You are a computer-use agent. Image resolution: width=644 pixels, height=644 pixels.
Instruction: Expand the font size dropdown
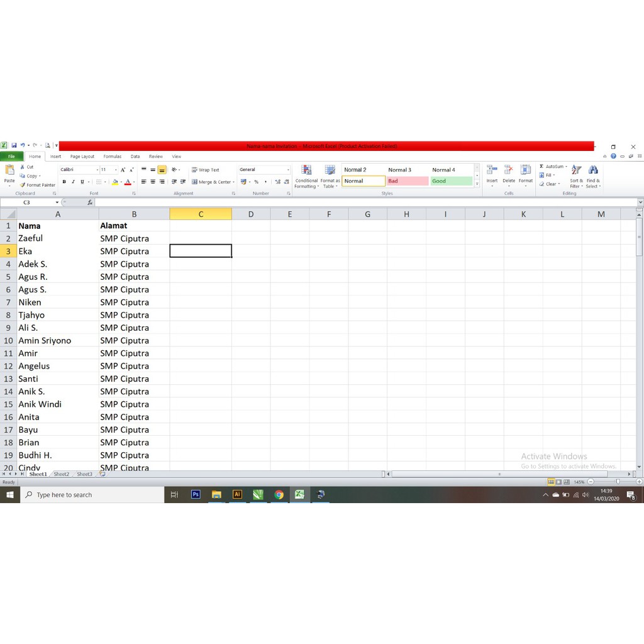pyautogui.click(x=116, y=170)
